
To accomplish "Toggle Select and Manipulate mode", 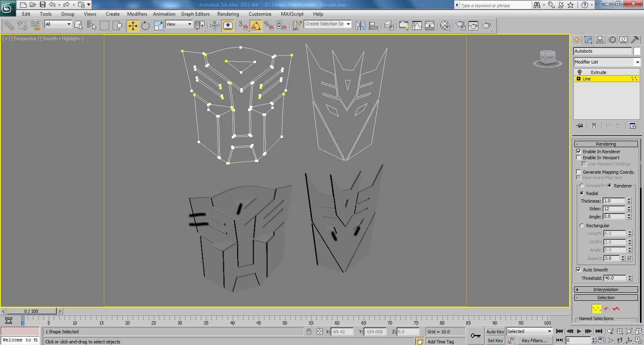I will click(x=215, y=26).
